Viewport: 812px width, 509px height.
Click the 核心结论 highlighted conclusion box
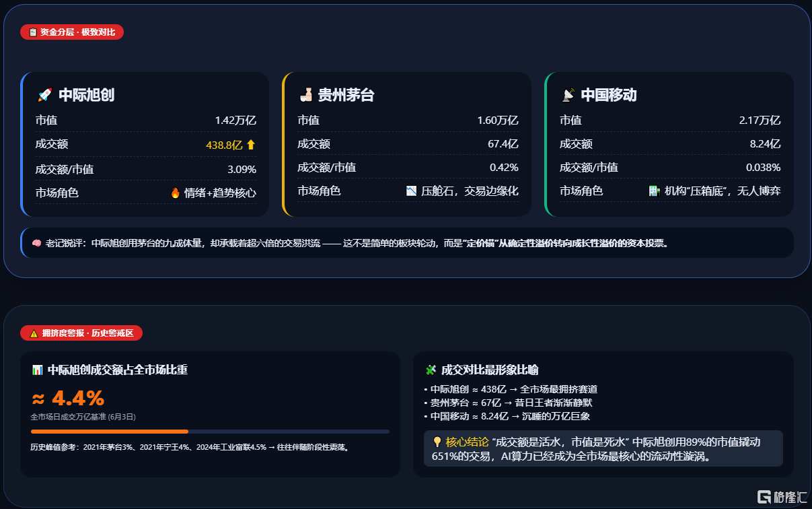tap(603, 449)
